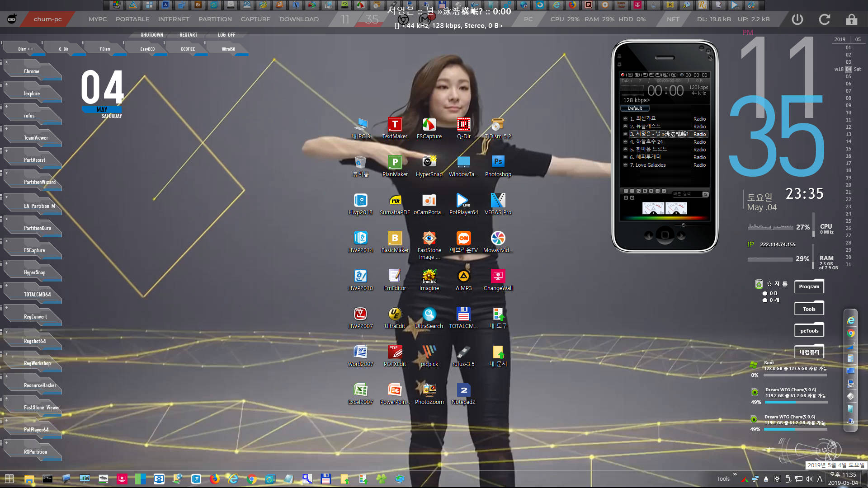Expand the plus marker above Chrome shortcut
868x488 pixels.
click(6, 62)
